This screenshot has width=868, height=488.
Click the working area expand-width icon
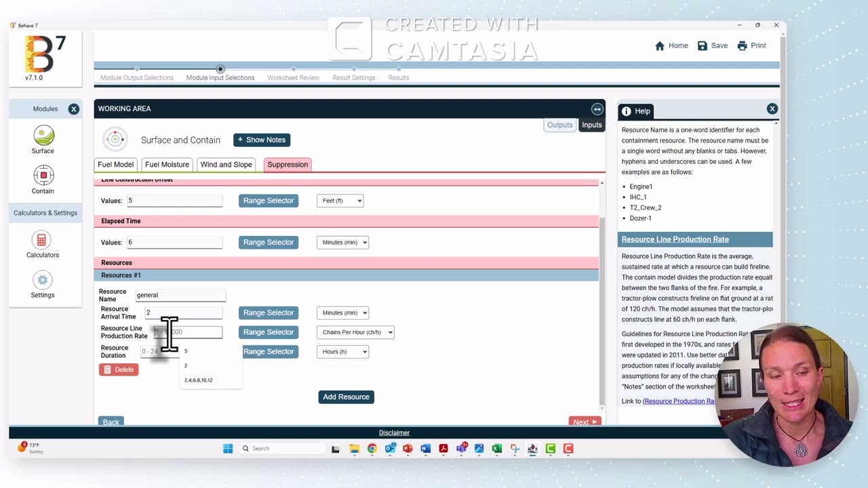coord(597,108)
